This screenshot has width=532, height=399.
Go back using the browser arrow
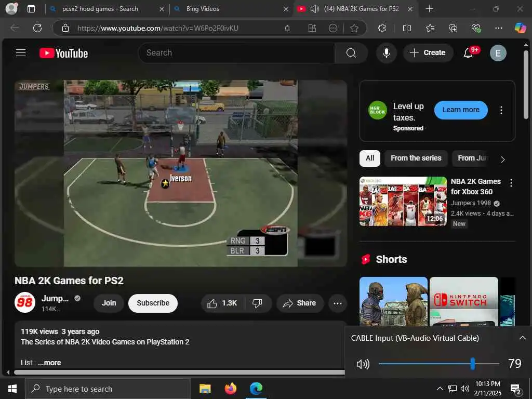[15, 28]
